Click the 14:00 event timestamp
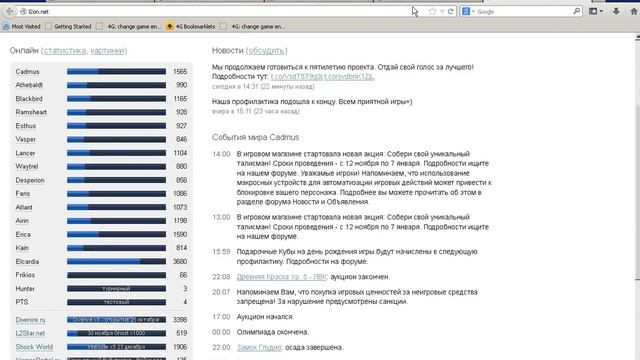 click(x=221, y=154)
